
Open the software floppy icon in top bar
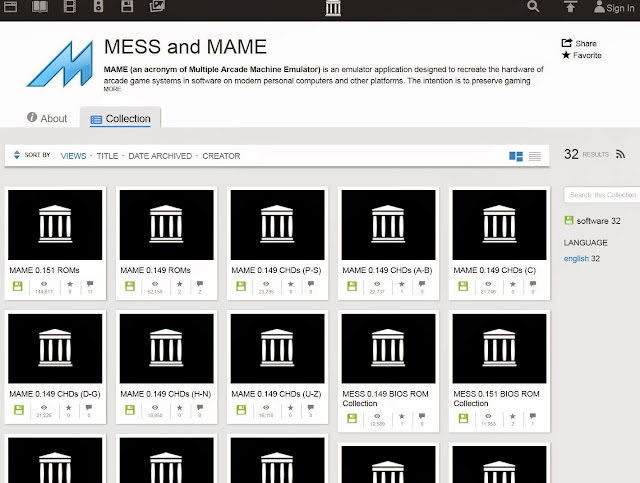[127, 6]
